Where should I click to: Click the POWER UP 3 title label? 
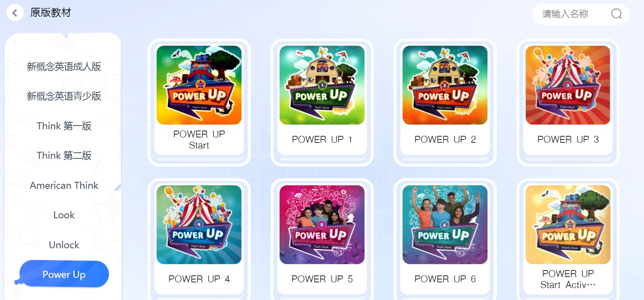click(x=568, y=140)
